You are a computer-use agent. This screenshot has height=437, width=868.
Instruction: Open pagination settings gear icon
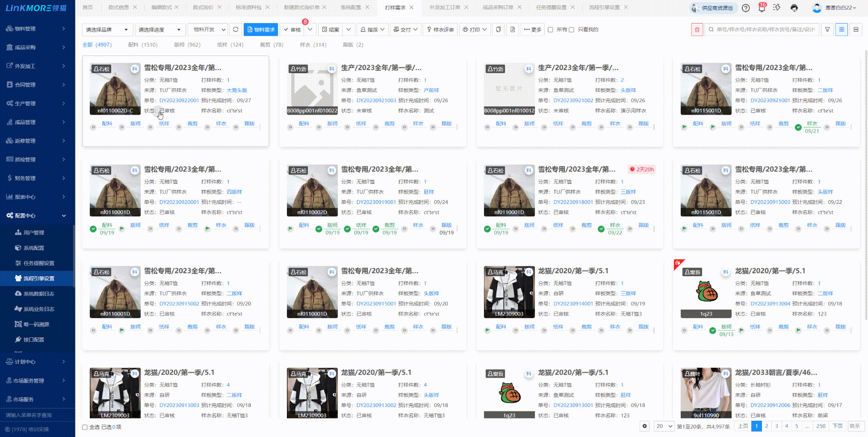(x=644, y=426)
